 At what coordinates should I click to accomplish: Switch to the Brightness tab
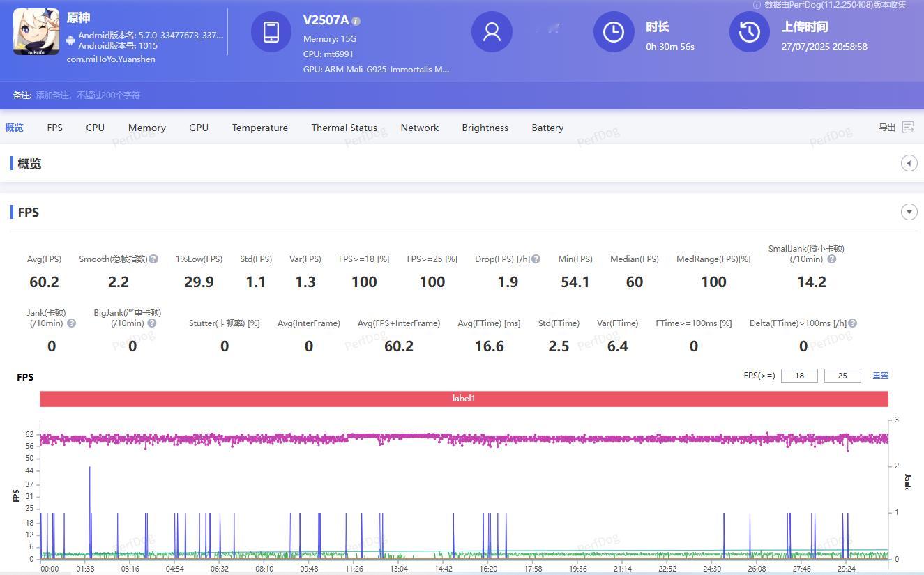[x=485, y=128]
